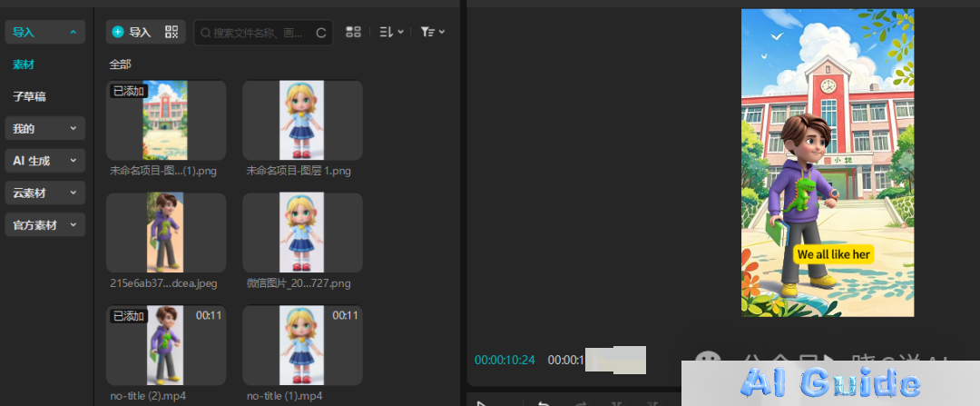
Task: Select the 子草稿 sidebar item
Action: click(29, 95)
